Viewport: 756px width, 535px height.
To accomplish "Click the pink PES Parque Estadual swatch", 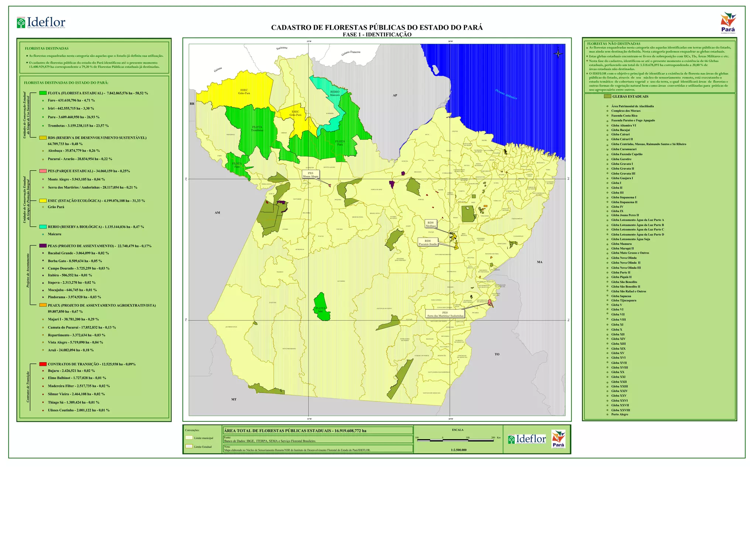I will 43,171.
